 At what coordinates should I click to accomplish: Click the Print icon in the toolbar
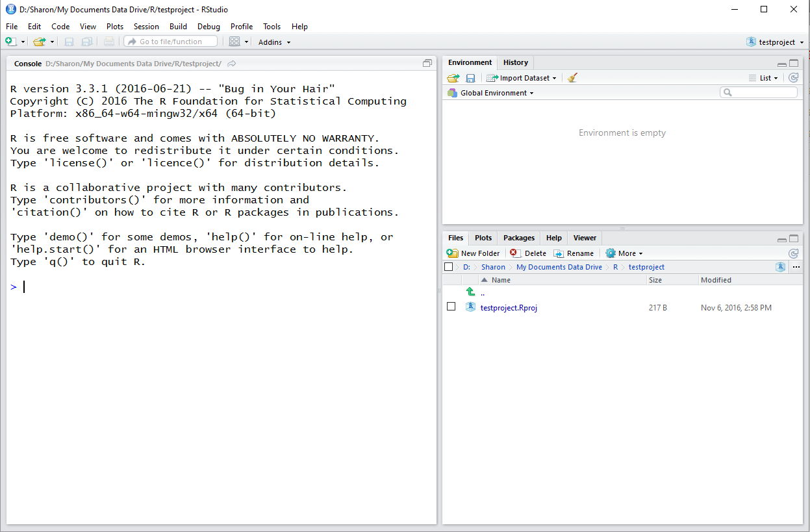[x=108, y=42]
